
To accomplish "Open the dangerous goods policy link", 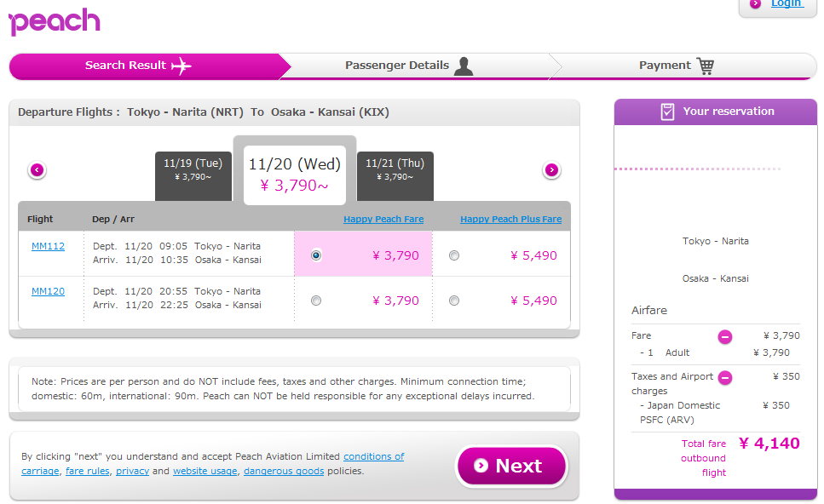I will pyautogui.click(x=283, y=471).
